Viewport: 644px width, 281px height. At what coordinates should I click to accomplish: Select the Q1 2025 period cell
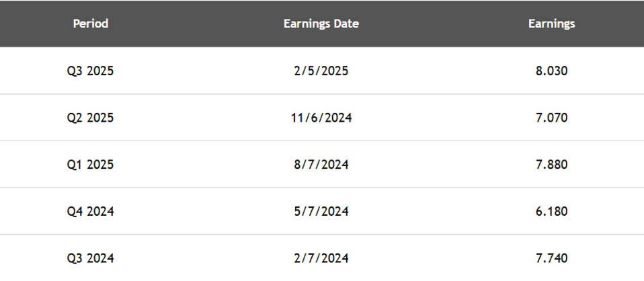tap(90, 165)
